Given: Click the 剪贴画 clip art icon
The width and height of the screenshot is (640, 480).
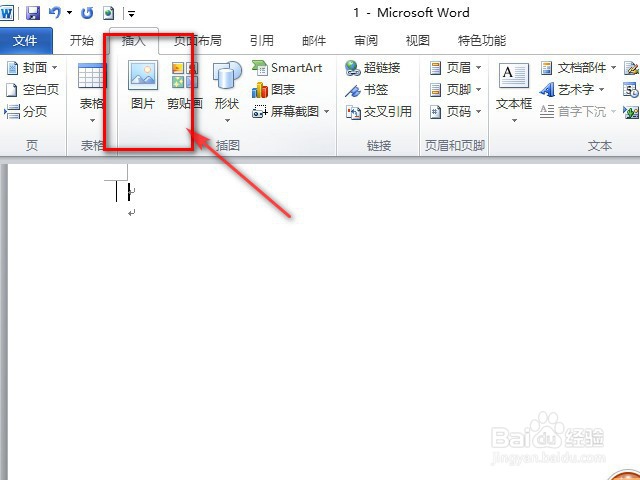Looking at the screenshot, I should click(184, 76).
